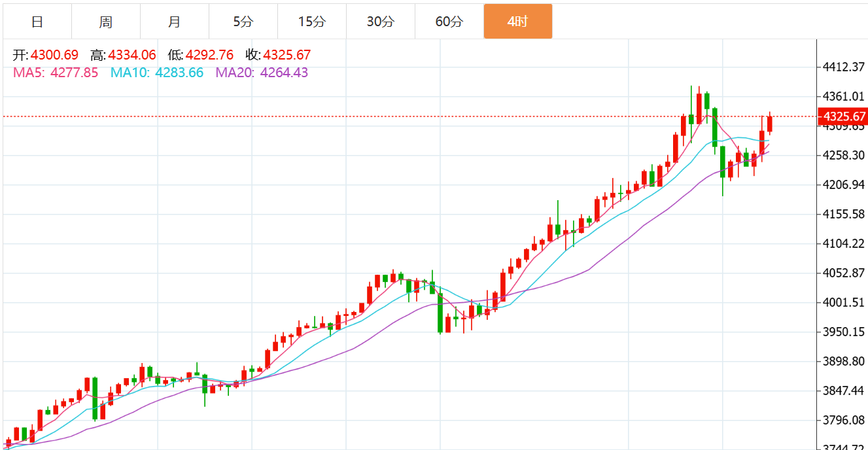Viewport: 868px width, 450px height.
Task: Click the MA20 value 4264.43
Action: tap(284, 73)
